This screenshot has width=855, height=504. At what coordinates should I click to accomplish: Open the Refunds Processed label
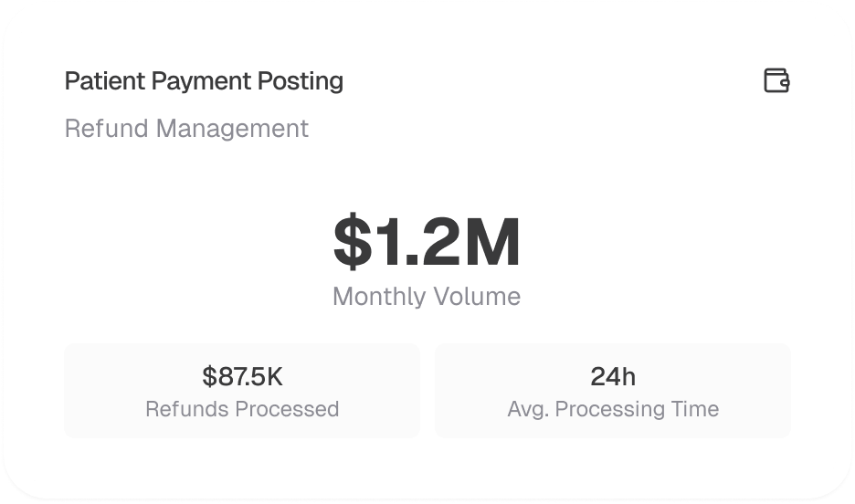[242, 409]
